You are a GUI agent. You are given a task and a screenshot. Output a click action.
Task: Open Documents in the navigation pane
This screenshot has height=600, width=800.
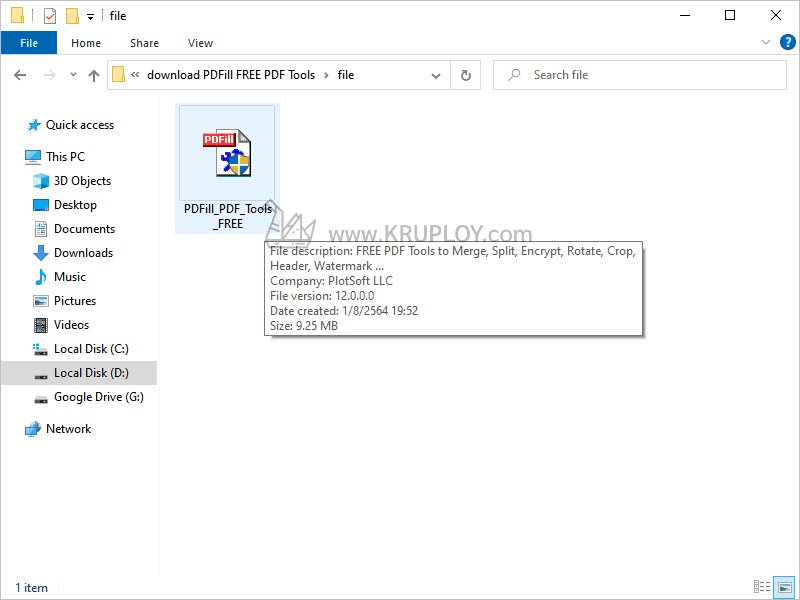pos(84,229)
